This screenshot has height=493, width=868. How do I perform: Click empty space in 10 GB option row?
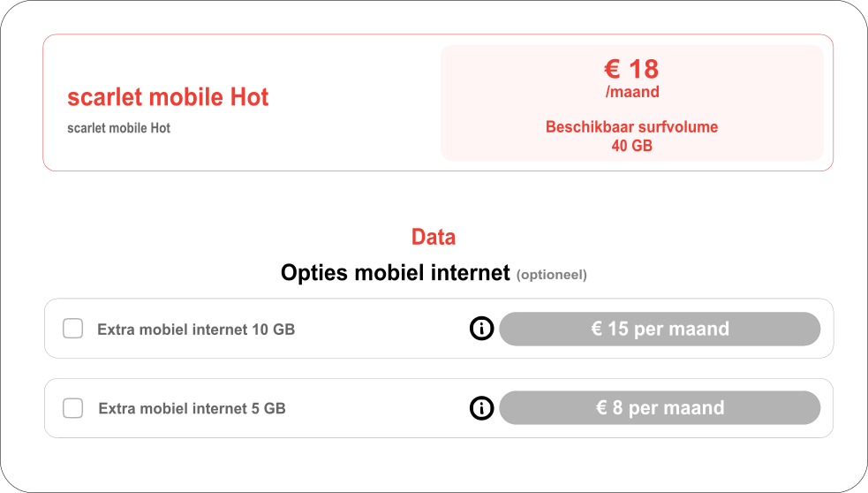[x=382, y=329]
